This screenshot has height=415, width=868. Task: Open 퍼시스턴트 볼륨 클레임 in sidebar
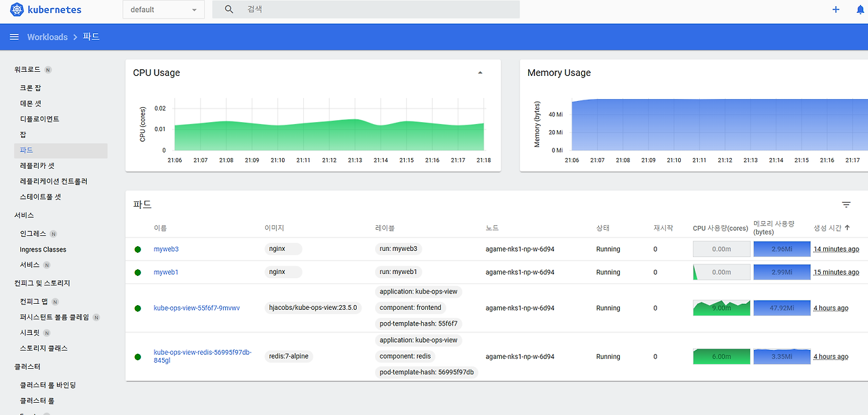(x=54, y=317)
